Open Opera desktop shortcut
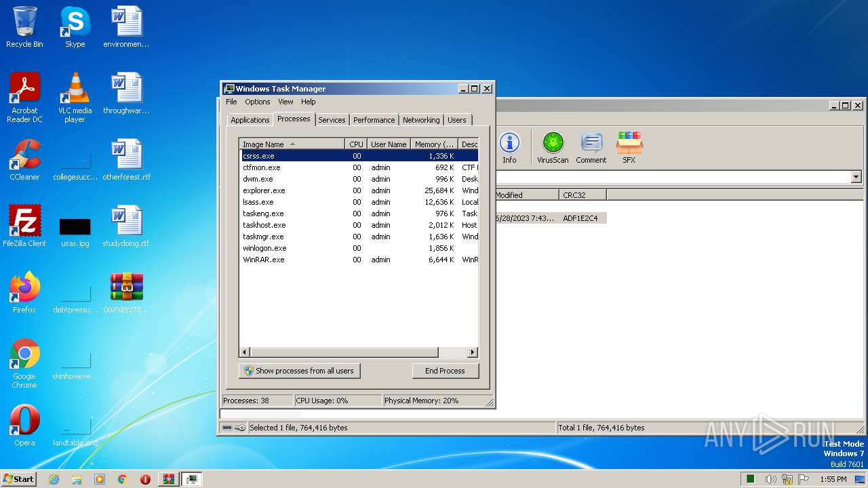868x488 pixels. [x=24, y=426]
